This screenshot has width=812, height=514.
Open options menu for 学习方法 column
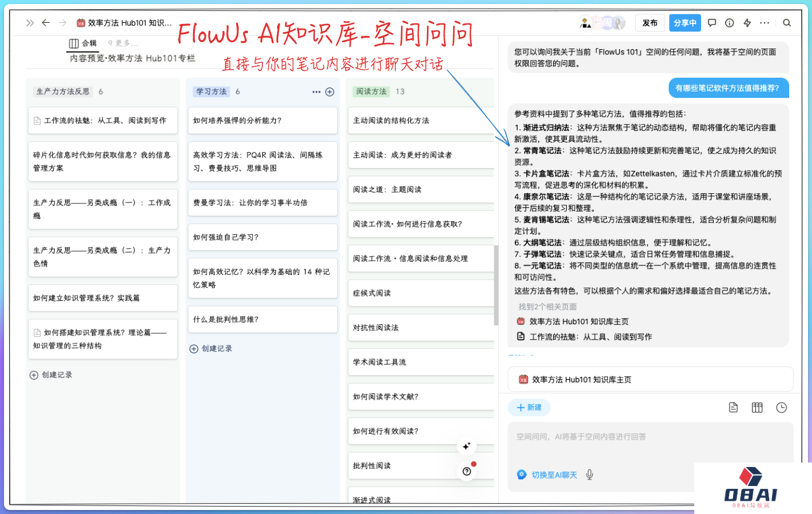tap(317, 92)
